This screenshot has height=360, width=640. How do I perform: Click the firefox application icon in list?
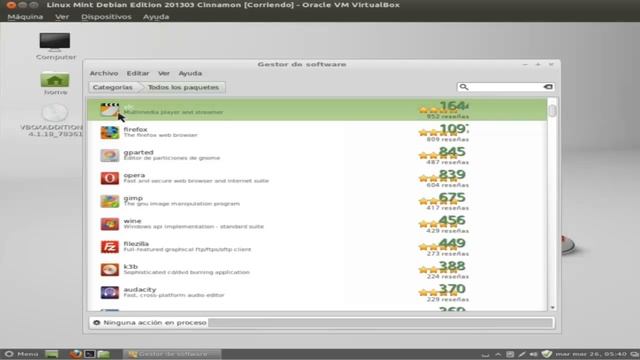point(109,132)
